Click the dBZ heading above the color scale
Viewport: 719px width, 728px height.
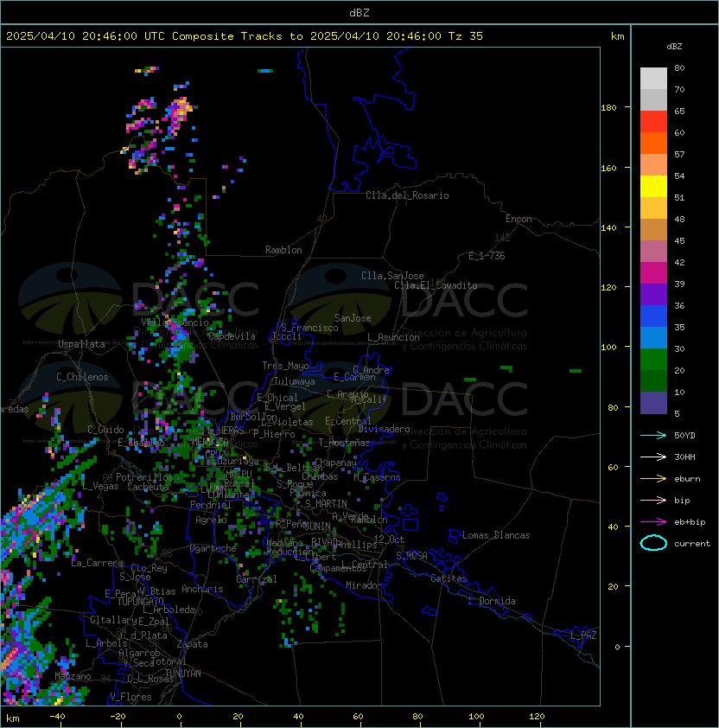point(674,47)
